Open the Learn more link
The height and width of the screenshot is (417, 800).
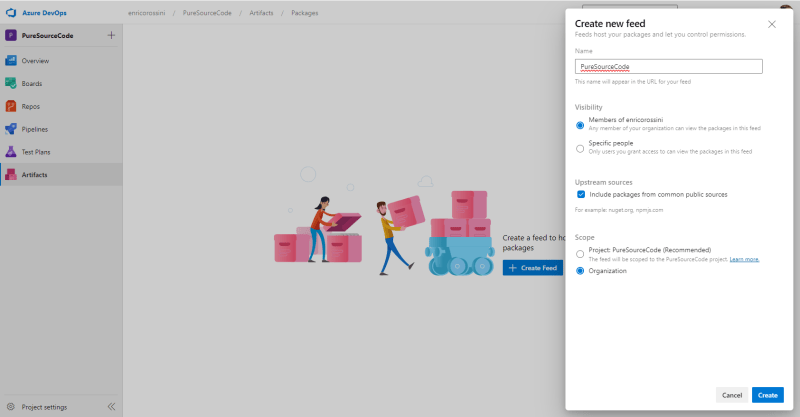click(x=744, y=259)
